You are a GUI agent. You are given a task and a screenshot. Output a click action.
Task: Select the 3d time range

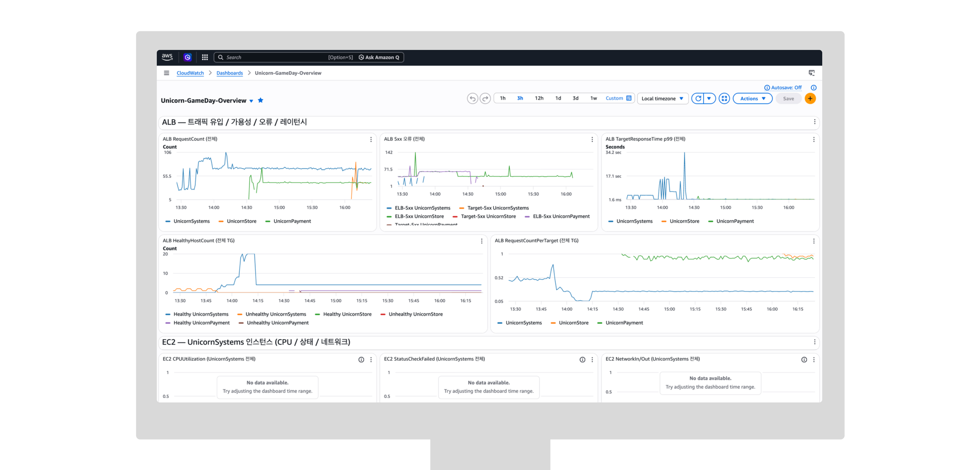(x=576, y=98)
